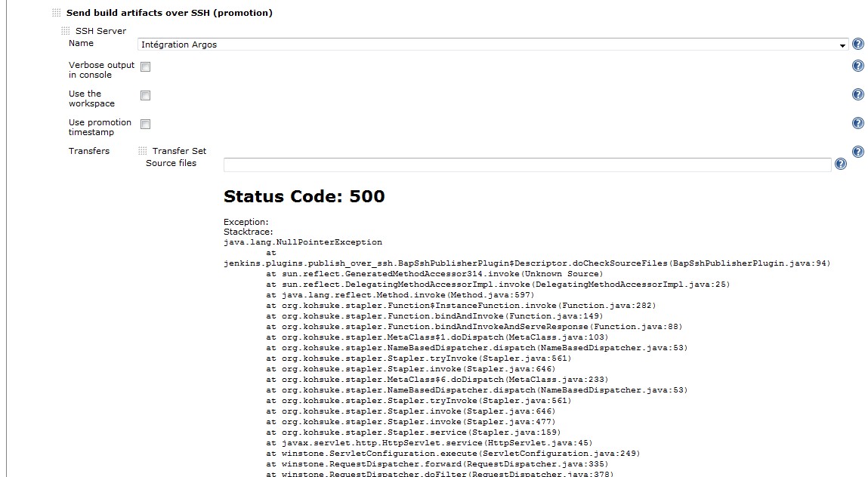Open the Intégration Argos server name dropdown

[x=493, y=45]
